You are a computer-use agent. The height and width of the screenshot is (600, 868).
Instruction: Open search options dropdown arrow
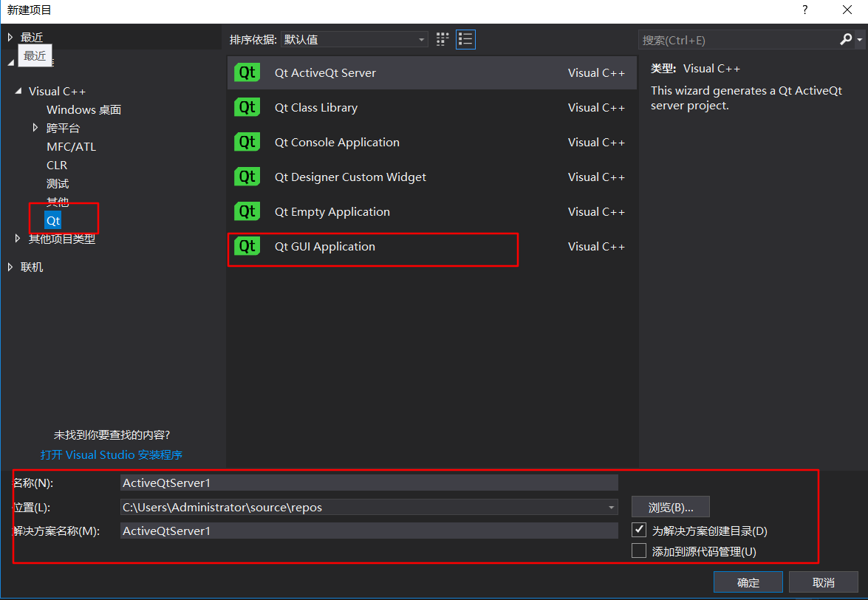859,40
